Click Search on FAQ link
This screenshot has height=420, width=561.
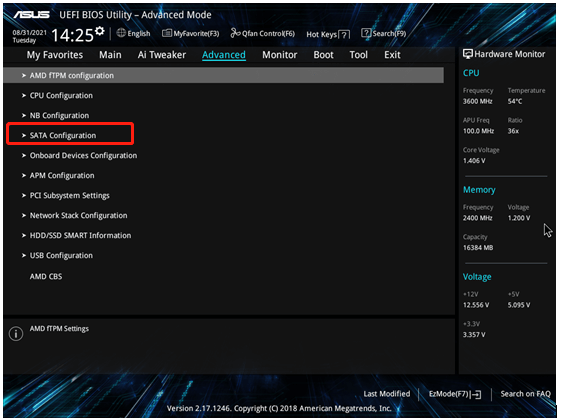click(x=525, y=394)
